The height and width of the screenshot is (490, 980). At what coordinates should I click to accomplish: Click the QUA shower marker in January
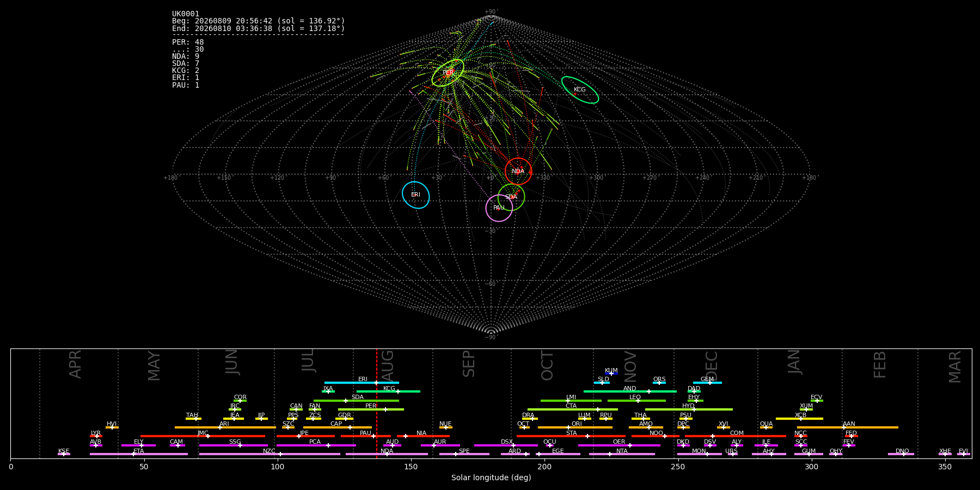766,427
